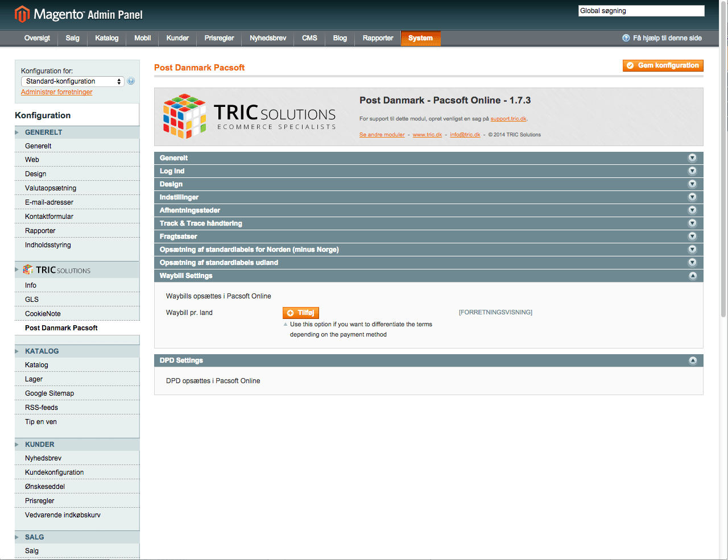Open the Standard-konfiguration scope dropdown
Screen dimensions: 728x560
point(72,81)
